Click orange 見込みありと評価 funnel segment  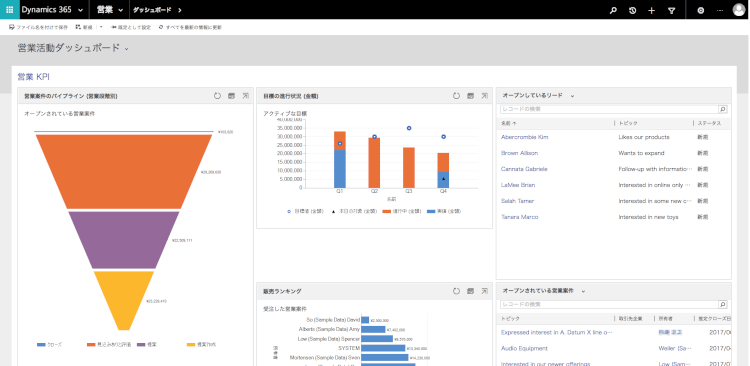click(123, 172)
